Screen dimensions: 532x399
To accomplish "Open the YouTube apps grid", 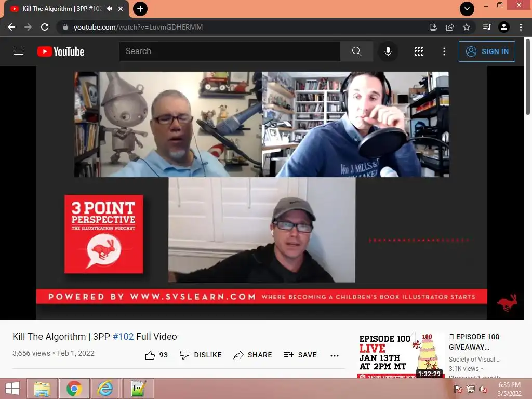I will [419, 51].
